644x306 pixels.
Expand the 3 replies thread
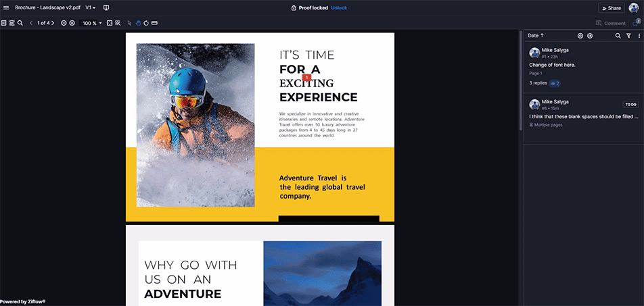[x=538, y=83]
